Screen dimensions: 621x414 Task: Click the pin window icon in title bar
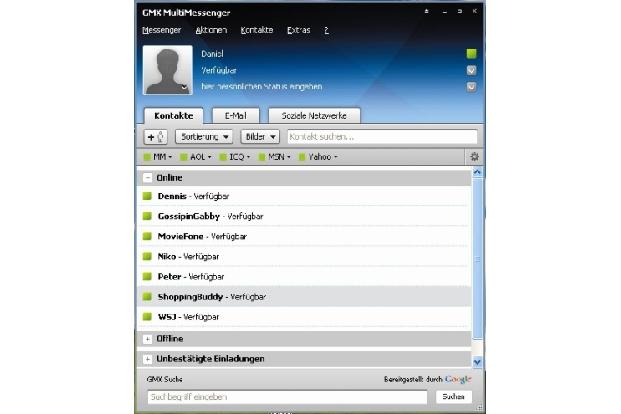tap(427, 11)
